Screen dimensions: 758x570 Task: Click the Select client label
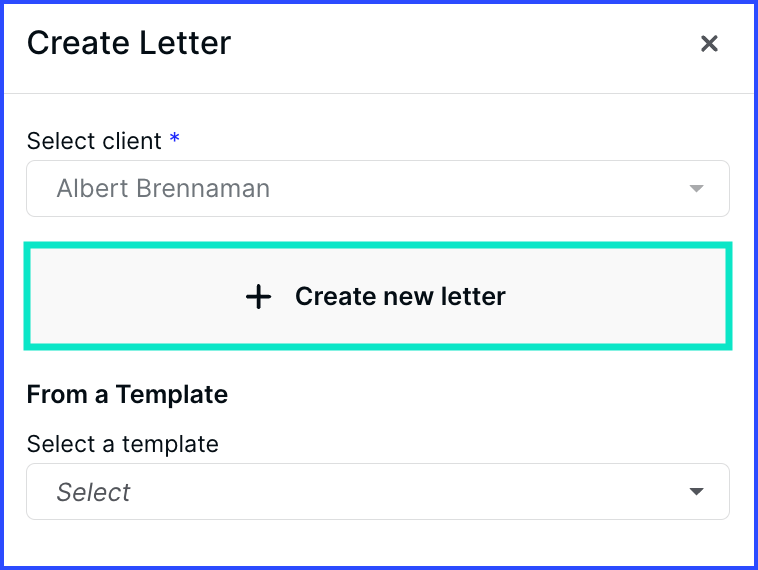coord(94,141)
